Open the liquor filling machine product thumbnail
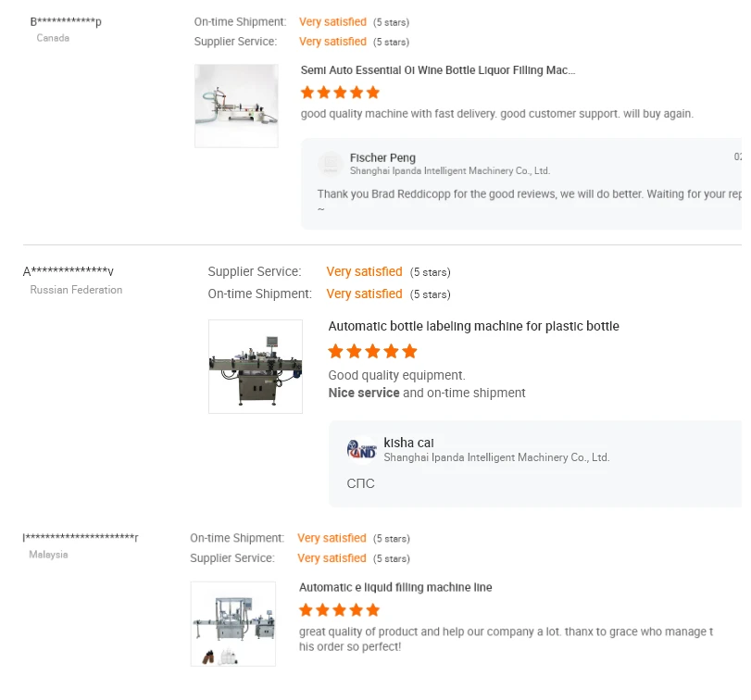The height and width of the screenshot is (700, 751). [x=236, y=106]
